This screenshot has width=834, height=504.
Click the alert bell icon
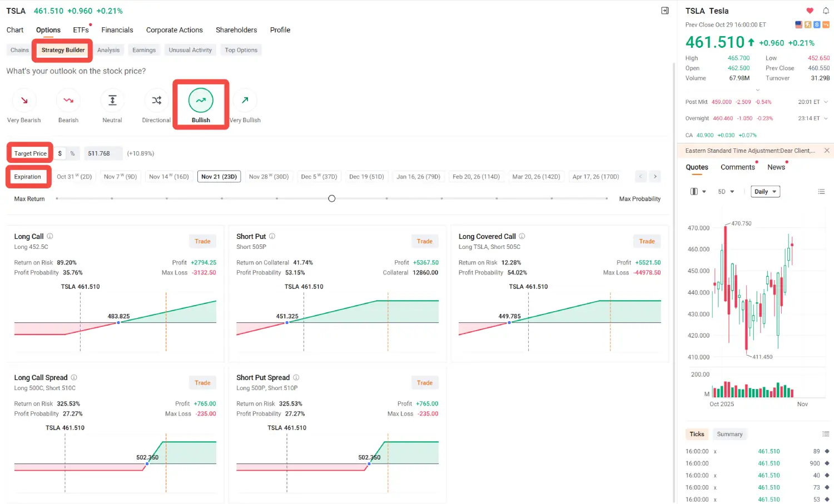(x=826, y=11)
